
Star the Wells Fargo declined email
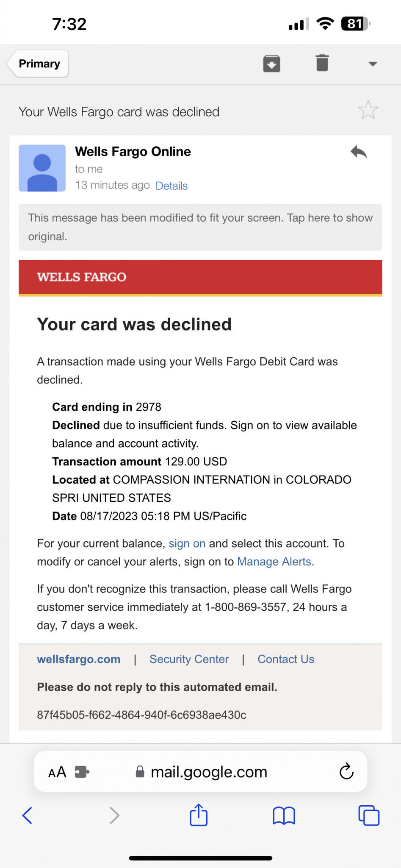[368, 110]
